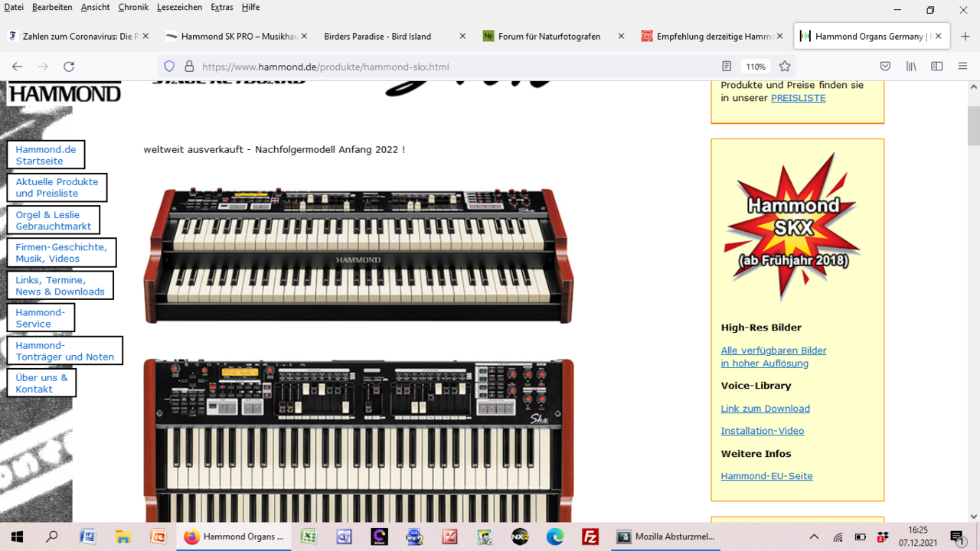Image resolution: width=980 pixels, height=551 pixels.
Task: Switch to Birders Paradise tab
Action: [396, 36]
